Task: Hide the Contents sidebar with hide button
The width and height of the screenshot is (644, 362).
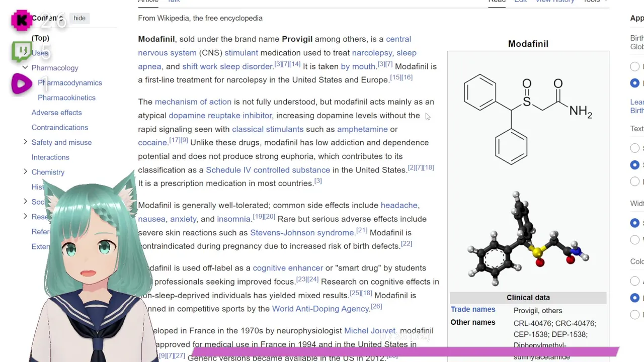Action: [79, 18]
